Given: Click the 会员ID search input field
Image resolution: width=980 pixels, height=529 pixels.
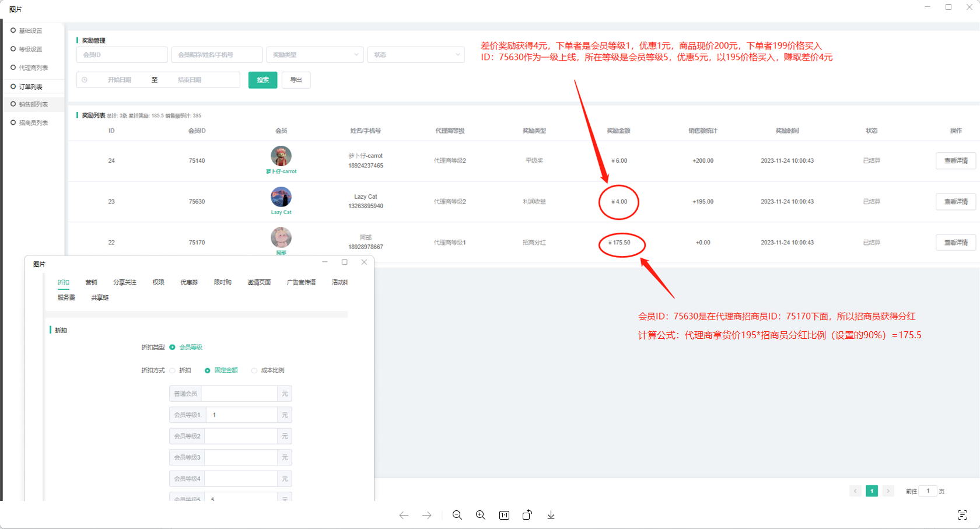Looking at the screenshot, I should point(122,55).
